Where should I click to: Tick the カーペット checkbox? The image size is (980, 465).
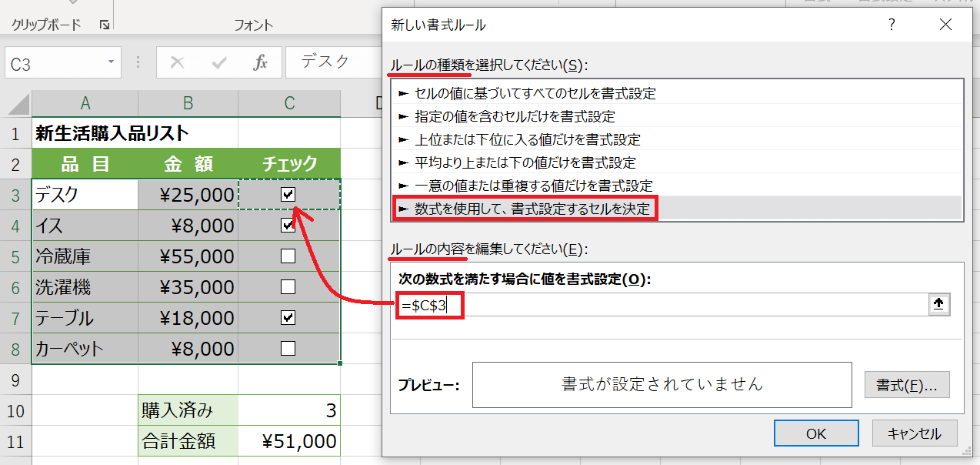coord(288,348)
